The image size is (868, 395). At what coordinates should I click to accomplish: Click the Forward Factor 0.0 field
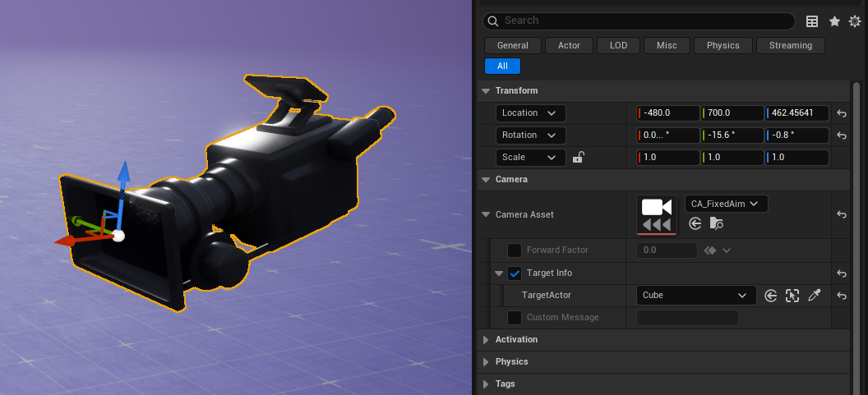click(667, 250)
